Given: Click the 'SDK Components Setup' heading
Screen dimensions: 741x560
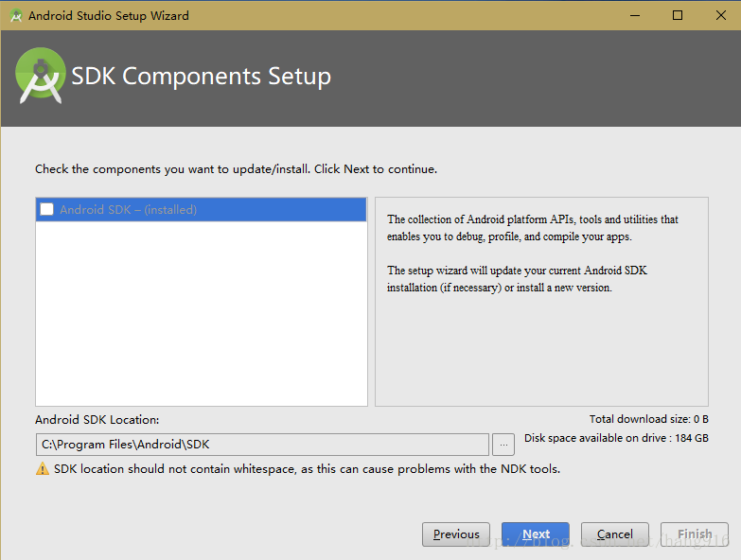Looking at the screenshot, I should (x=201, y=76).
